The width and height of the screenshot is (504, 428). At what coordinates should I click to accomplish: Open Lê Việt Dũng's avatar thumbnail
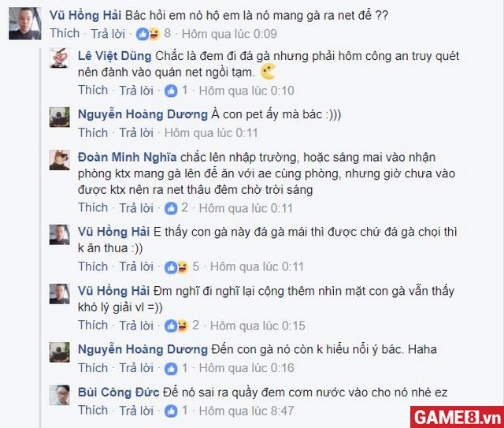click(x=60, y=58)
